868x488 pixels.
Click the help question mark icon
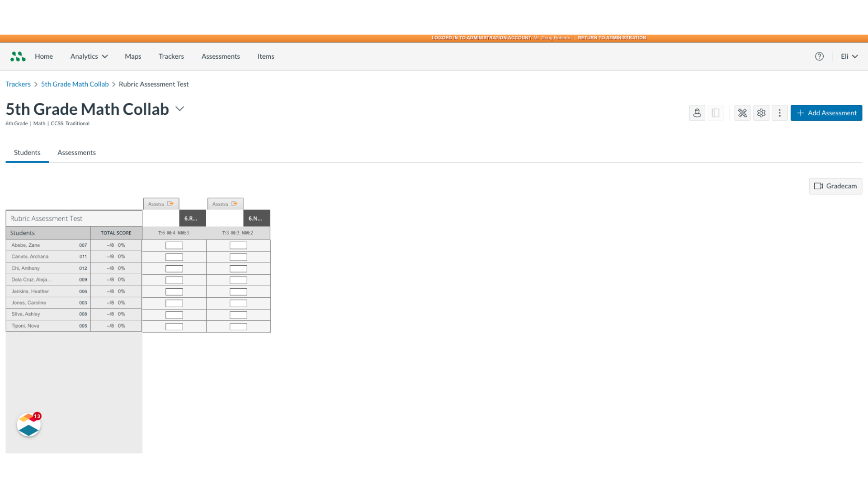pos(819,56)
